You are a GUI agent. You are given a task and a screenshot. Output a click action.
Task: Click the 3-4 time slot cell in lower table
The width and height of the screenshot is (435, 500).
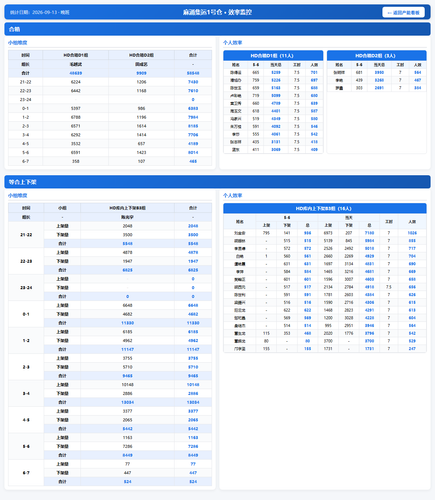[26, 394]
